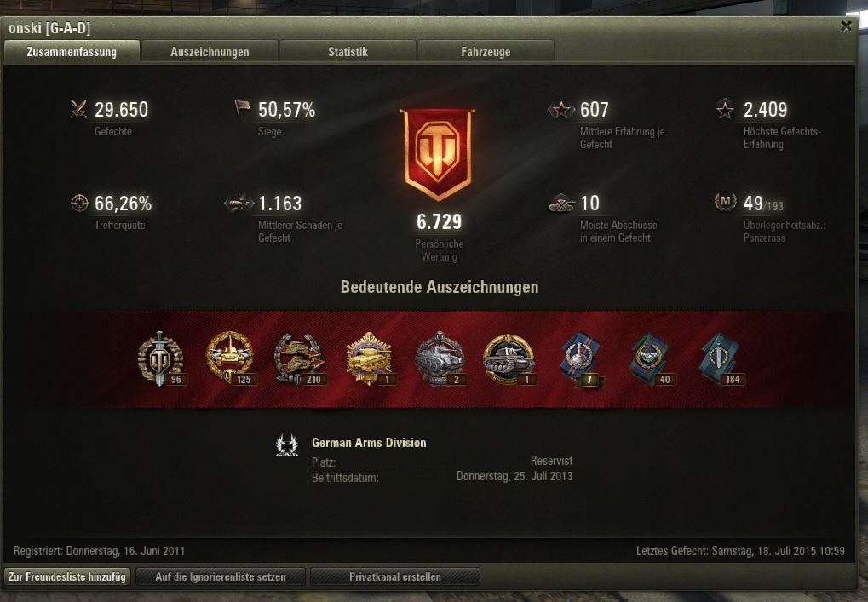Image resolution: width=868 pixels, height=602 pixels.
Task: Open the Auszeichnungen tab
Action: pyautogui.click(x=210, y=51)
